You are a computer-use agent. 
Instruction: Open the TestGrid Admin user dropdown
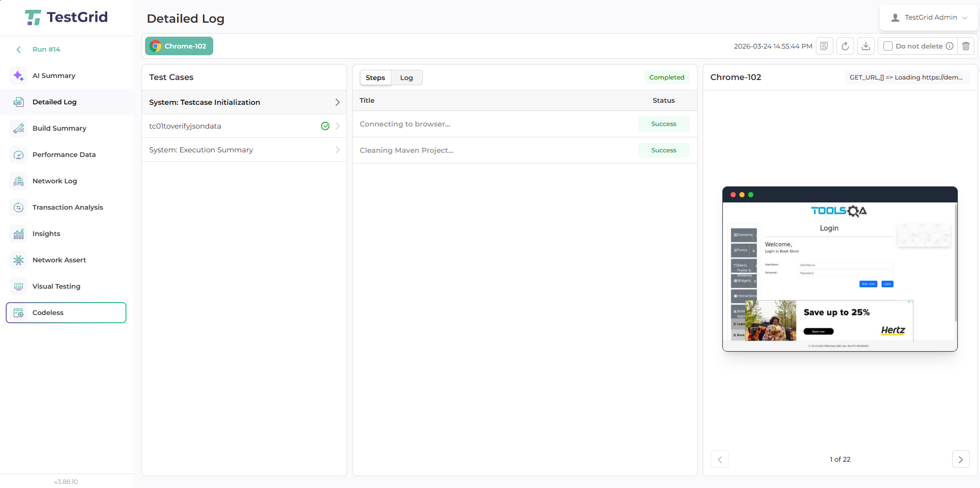929,18
